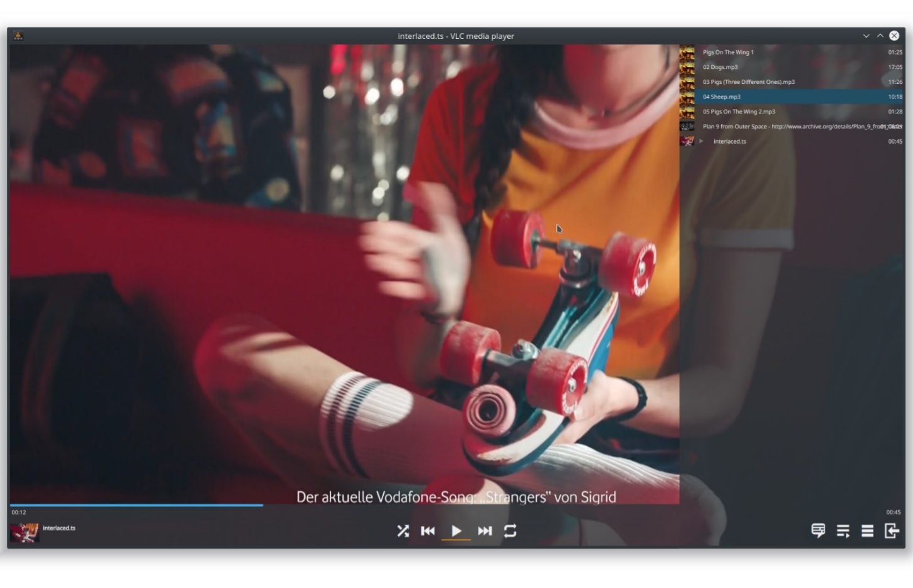
Task: Seek by clicking the blue playback progress bar
Action: tap(136, 505)
